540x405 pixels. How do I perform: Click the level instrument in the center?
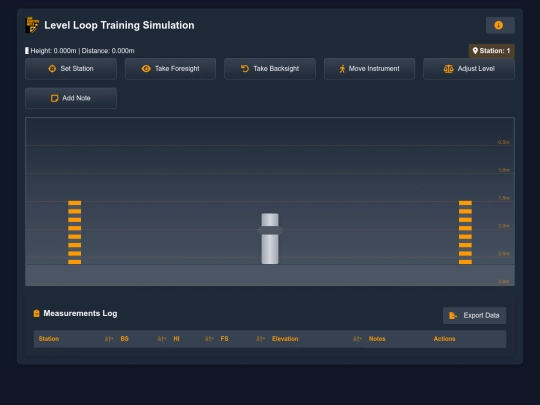270,239
